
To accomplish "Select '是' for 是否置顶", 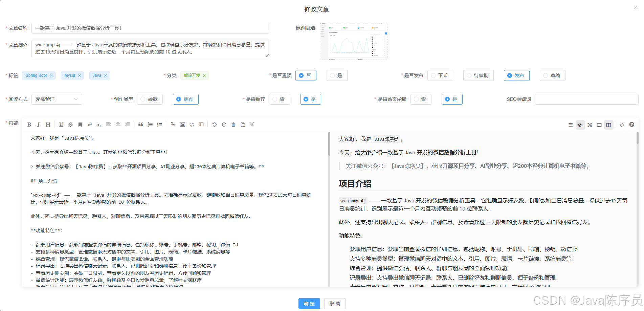I will click(337, 75).
